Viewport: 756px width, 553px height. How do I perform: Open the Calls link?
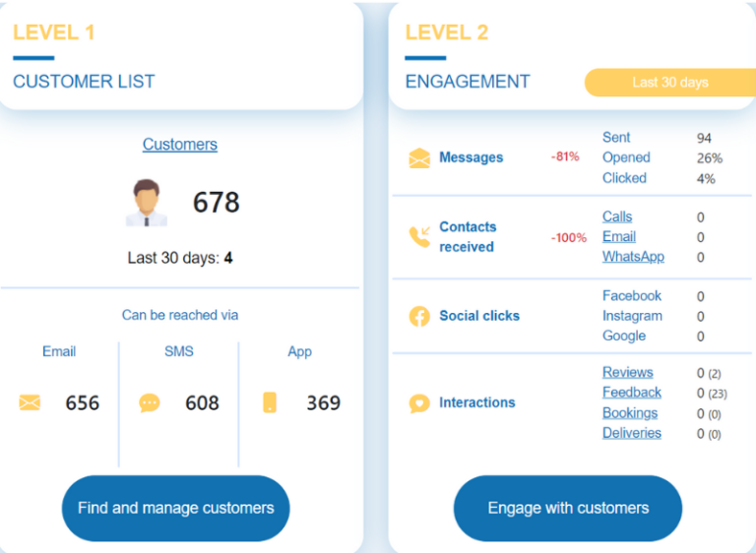[x=617, y=216]
